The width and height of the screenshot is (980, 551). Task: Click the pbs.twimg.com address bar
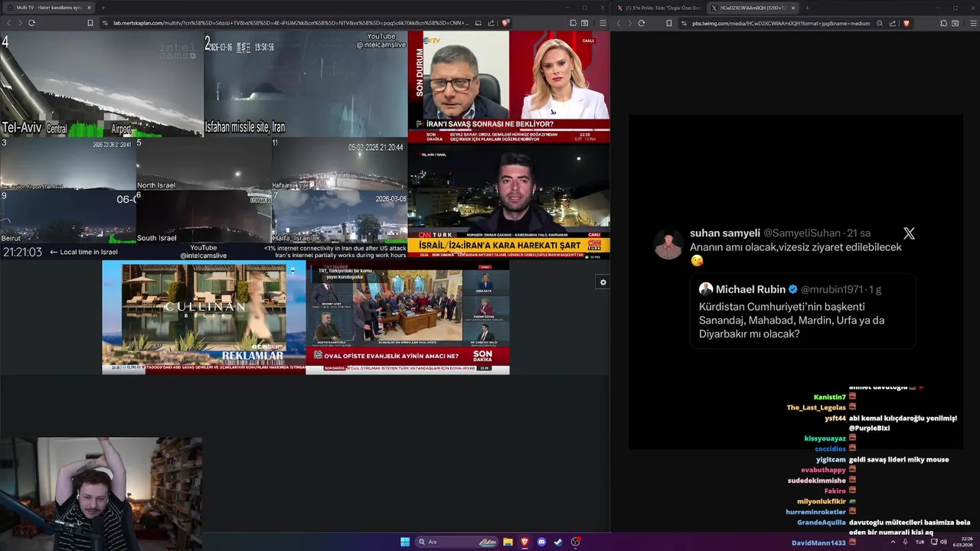coord(781,23)
